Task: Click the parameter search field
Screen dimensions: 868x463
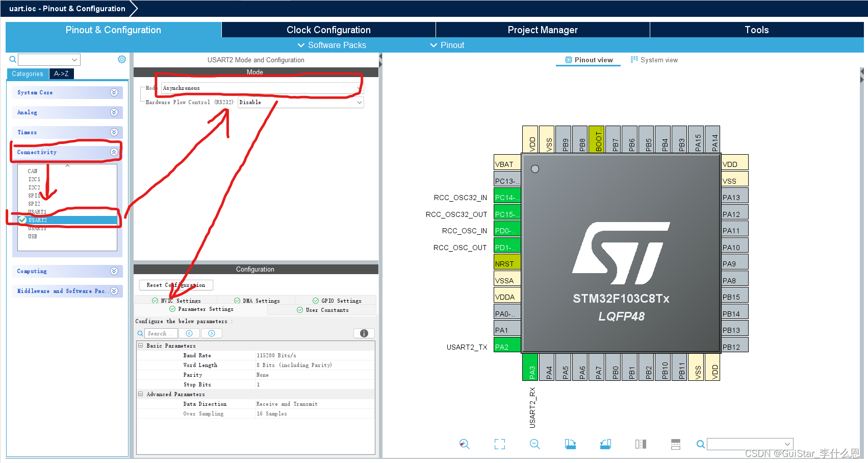Action: click(161, 333)
